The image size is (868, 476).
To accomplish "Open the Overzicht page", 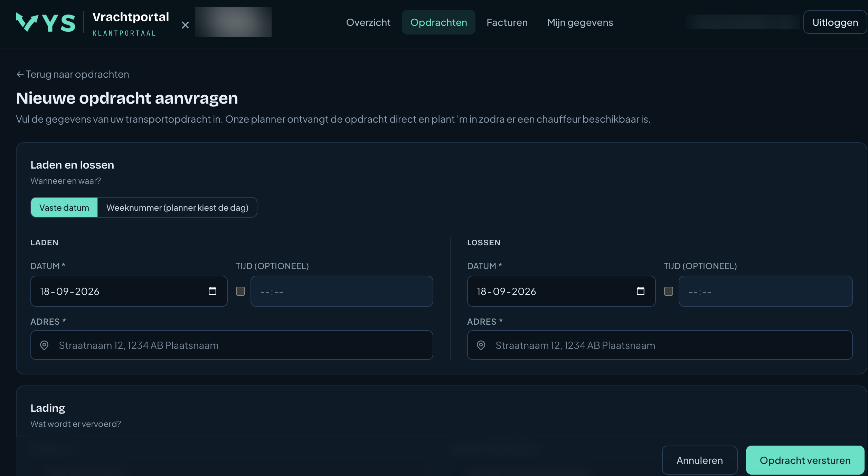I will (x=368, y=22).
